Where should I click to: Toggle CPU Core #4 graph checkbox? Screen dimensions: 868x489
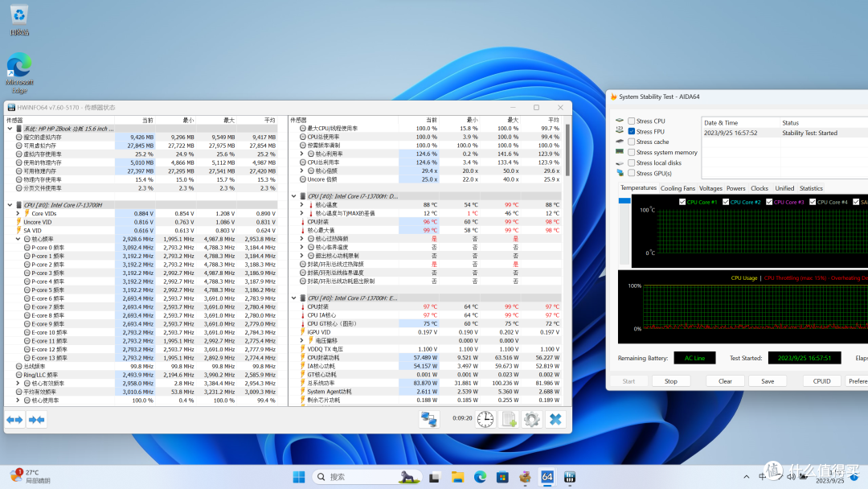[x=813, y=202]
